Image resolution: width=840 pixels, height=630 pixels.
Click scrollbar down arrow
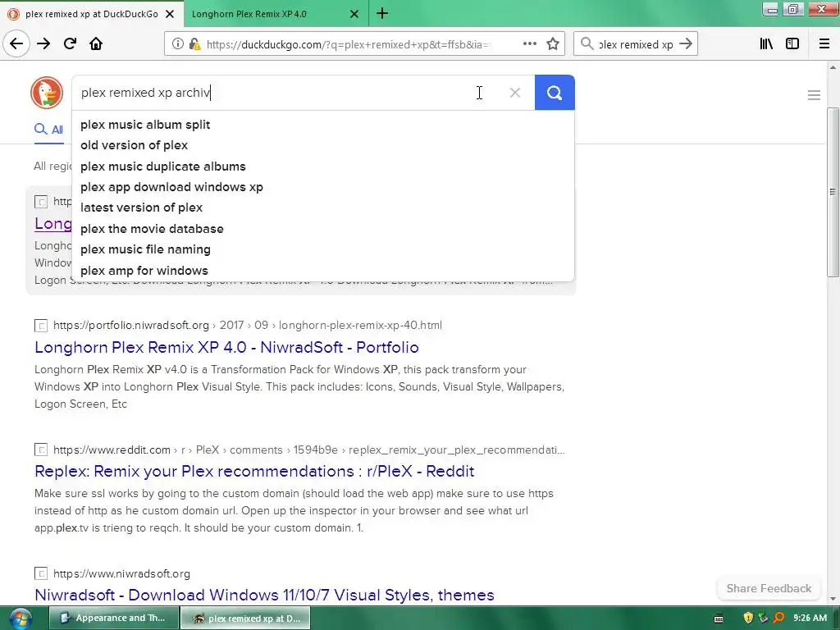coord(833,599)
